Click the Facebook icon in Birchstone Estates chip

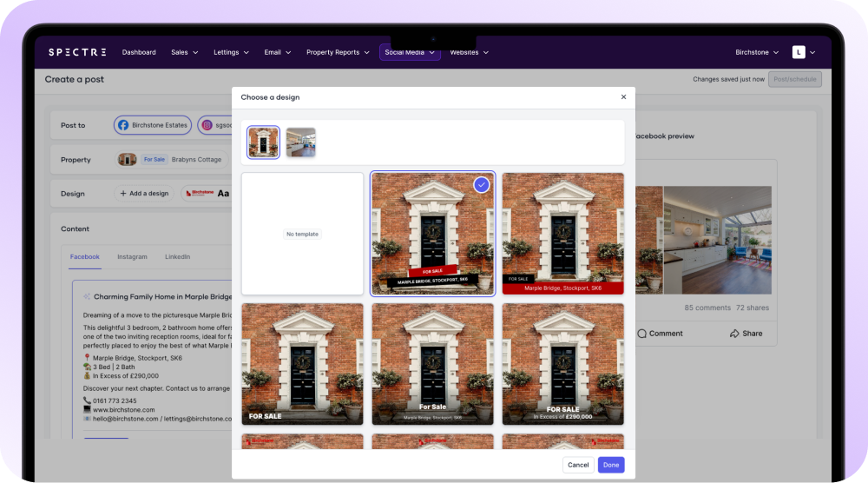(123, 125)
